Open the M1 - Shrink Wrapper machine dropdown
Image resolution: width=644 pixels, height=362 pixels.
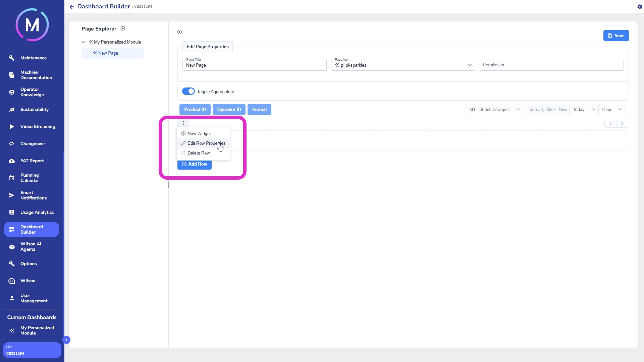coord(494,109)
